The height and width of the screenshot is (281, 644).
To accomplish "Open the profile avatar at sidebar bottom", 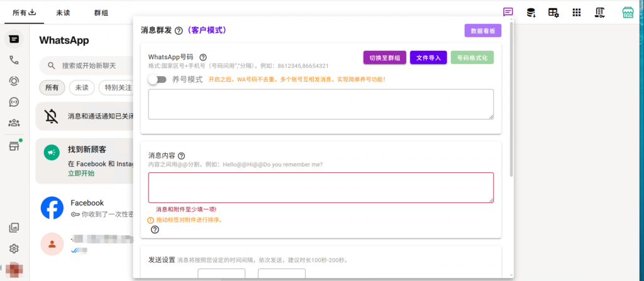I will 14,270.
